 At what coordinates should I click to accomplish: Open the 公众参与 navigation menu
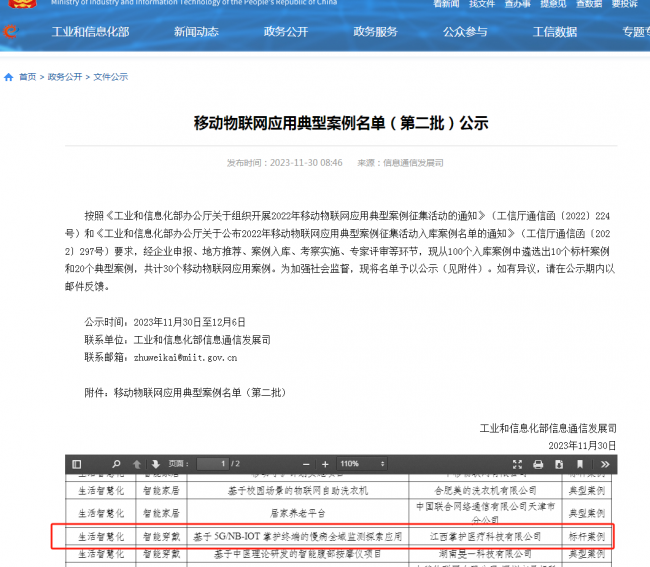click(465, 32)
